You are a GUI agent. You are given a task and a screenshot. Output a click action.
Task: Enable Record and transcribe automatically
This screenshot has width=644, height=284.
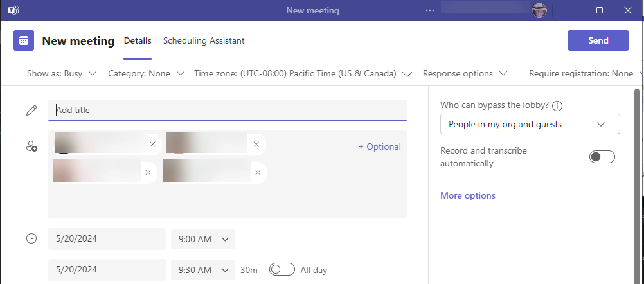(602, 157)
